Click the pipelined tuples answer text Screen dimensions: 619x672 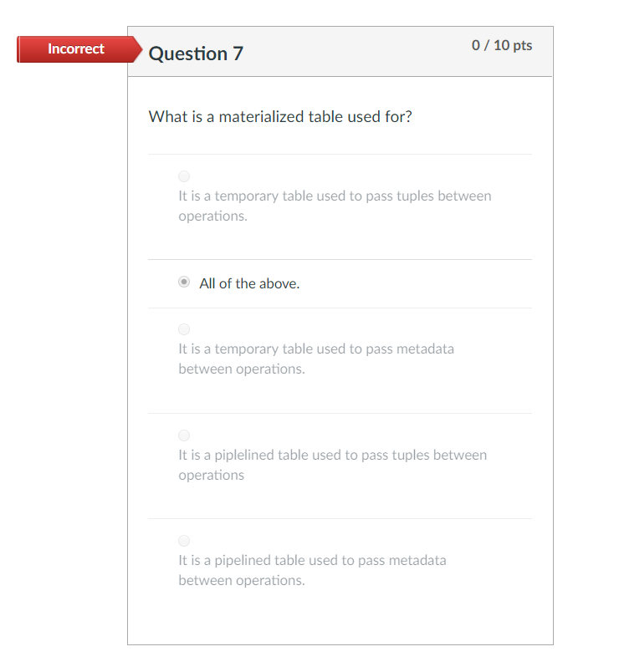[332, 465]
